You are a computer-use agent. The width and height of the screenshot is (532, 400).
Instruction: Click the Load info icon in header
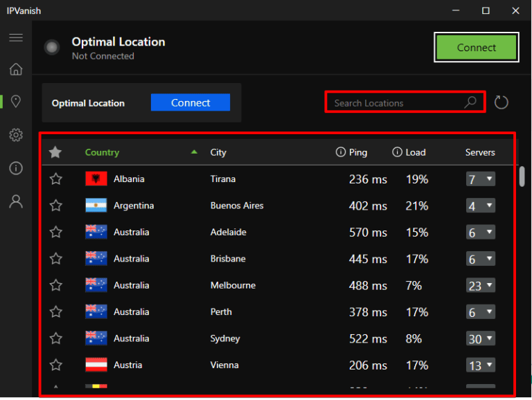pos(397,152)
